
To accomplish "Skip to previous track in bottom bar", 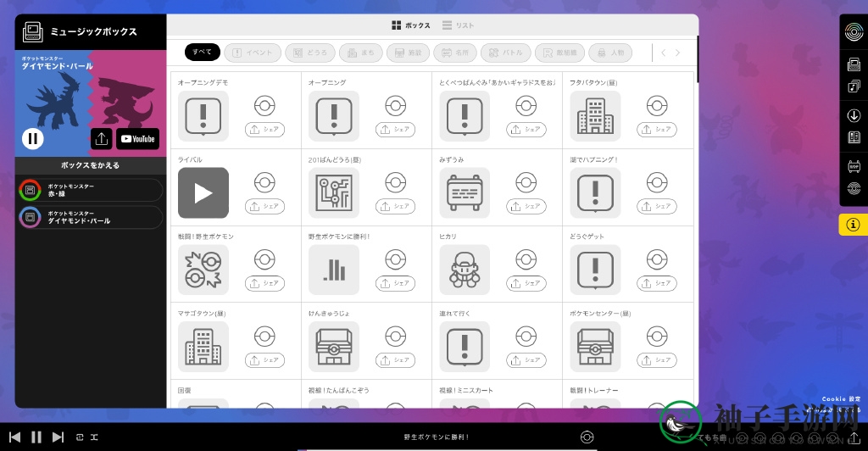I will coord(15,437).
